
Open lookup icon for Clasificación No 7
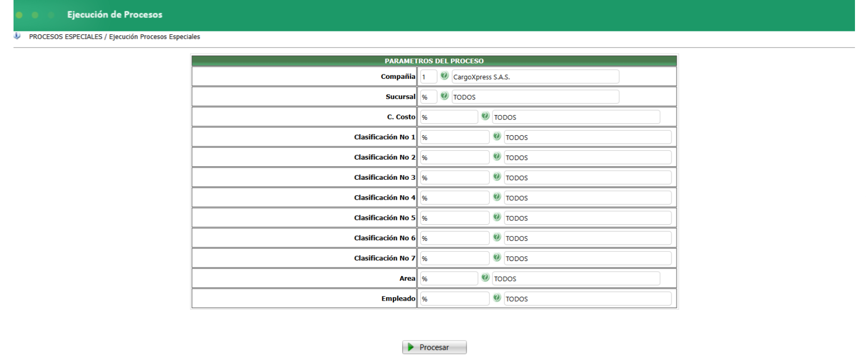click(497, 258)
